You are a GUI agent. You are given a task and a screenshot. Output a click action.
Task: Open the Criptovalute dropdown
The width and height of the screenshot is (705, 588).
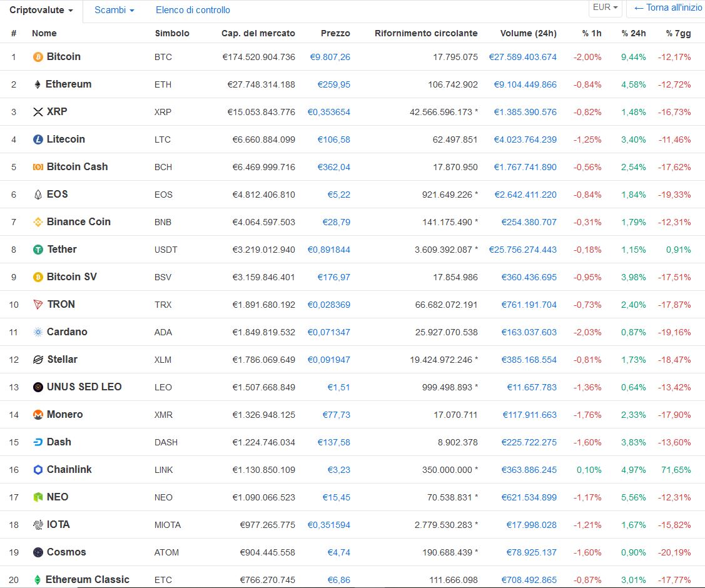tap(41, 10)
